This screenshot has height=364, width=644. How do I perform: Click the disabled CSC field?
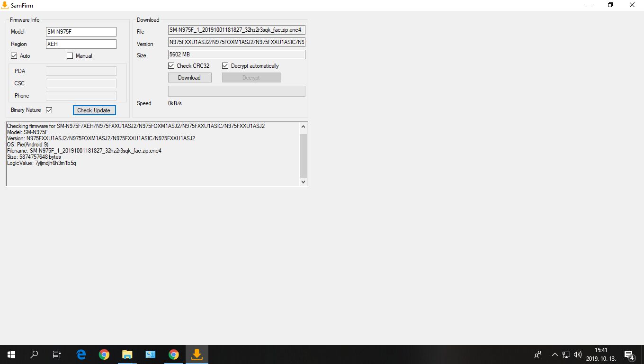coord(81,83)
